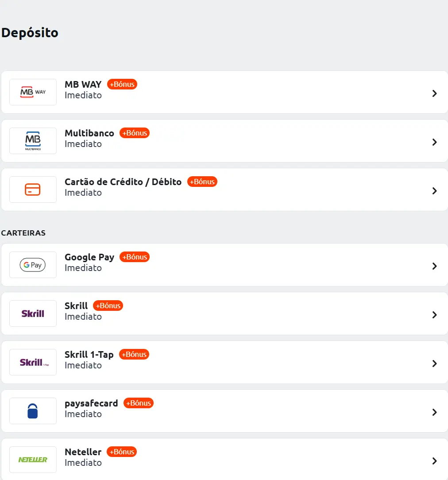Select the orange credit card icon
This screenshot has height=480, width=448.
click(33, 190)
